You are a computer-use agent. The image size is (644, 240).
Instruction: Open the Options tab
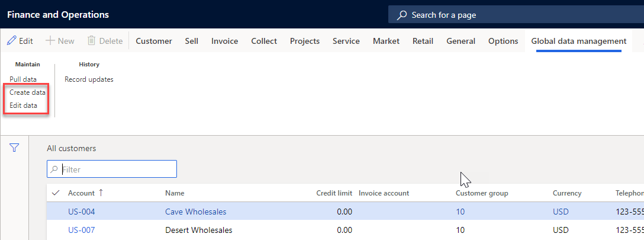click(x=503, y=41)
